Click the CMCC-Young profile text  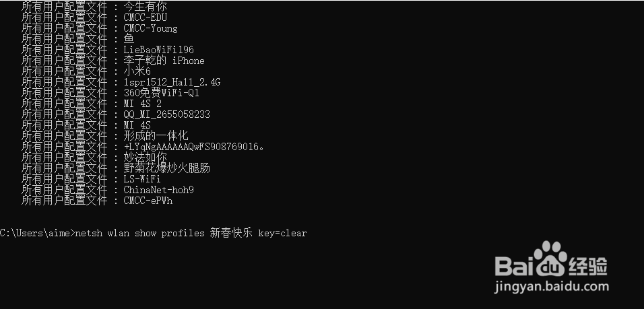click(150, 28)
